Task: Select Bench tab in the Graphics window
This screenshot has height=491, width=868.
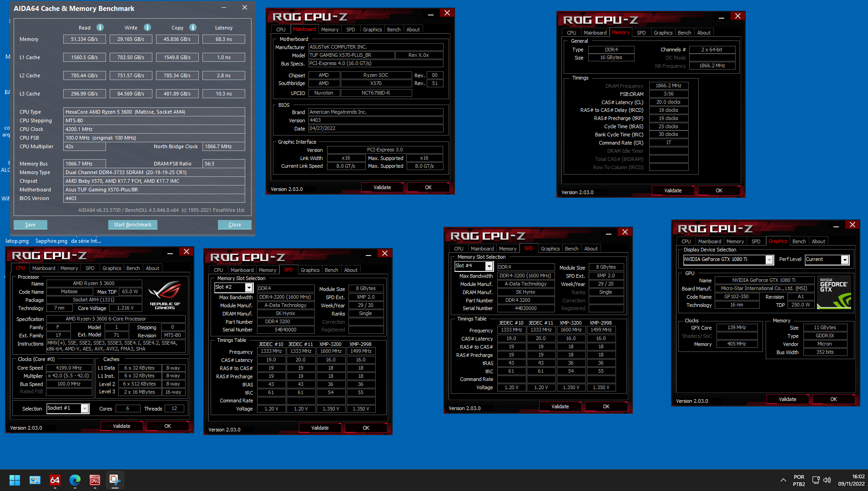Action: pyautogui.click(x=799, y=241)
